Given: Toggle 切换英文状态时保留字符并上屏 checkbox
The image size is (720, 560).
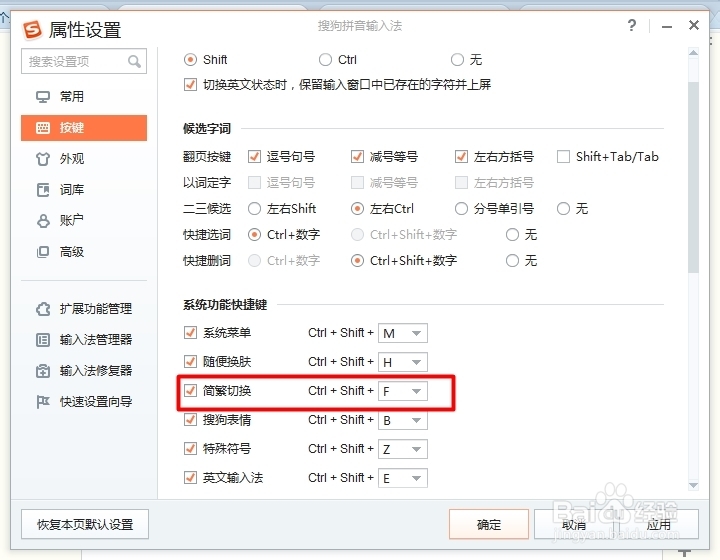Looking at the screenshot, I should coord(190,85).
